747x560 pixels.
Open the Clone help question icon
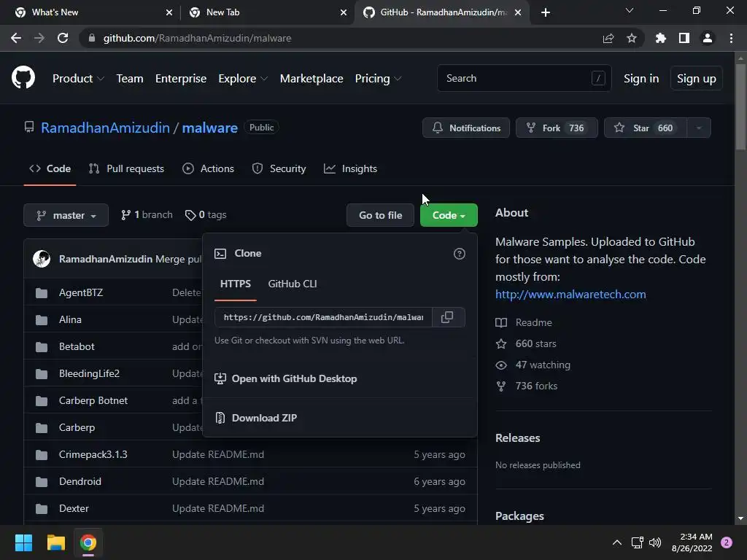(x=460, y=254)
